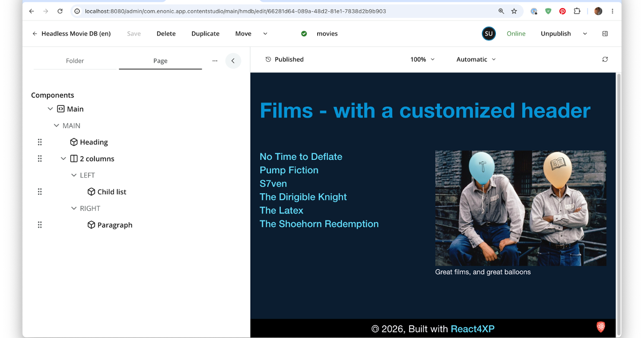The height and width of the screenshot is (338, 644).
Task: Open The Latex link
Action: (x=282, y=210)
